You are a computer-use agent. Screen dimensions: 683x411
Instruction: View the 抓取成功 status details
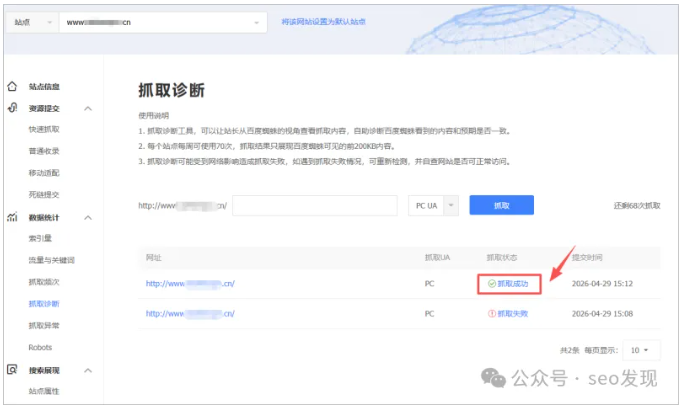tap(513, 284)
